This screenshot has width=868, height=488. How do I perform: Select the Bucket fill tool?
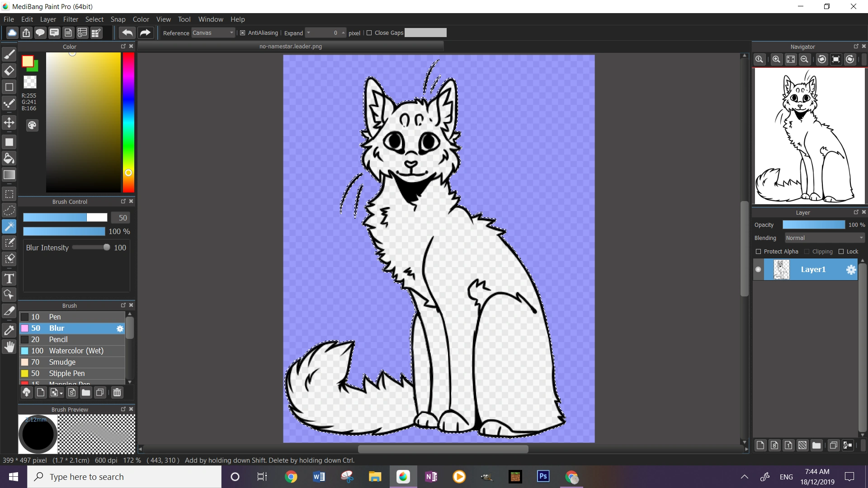[x=9, y=158]
